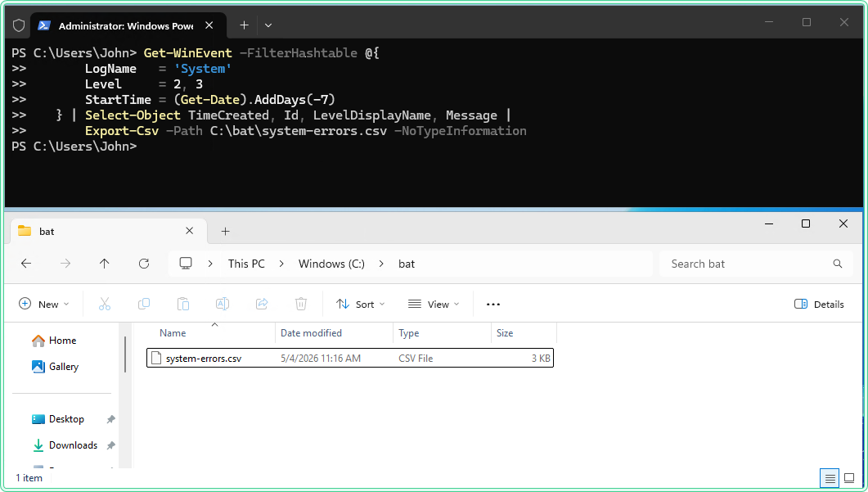Click the Rename icon in the toolbar
The height and width of the screenshot is (492, 868).
[x=223, y=304]
